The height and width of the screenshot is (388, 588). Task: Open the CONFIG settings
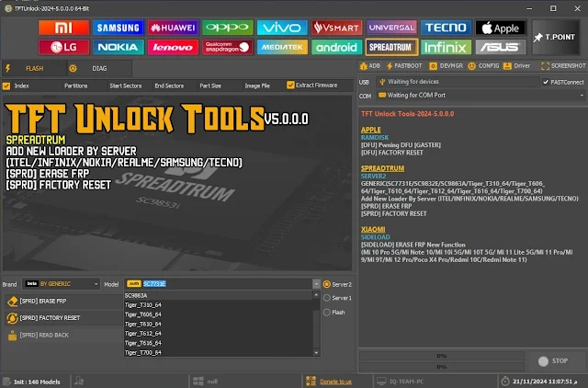coord(484,66)
